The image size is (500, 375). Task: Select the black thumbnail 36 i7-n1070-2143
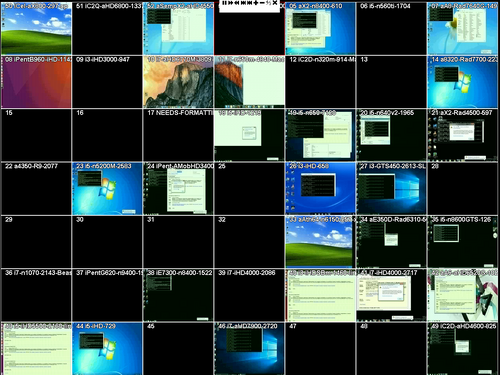point(36,295)
